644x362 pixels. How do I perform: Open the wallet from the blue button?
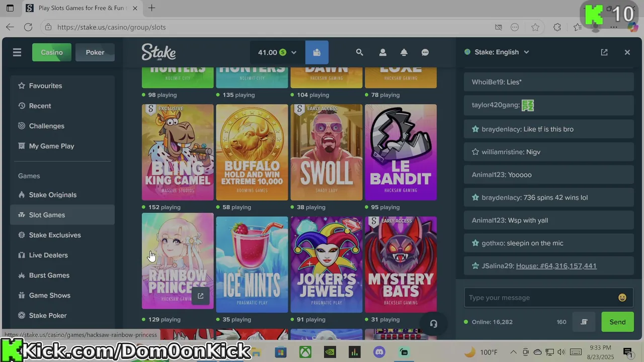tap(316, 52)
